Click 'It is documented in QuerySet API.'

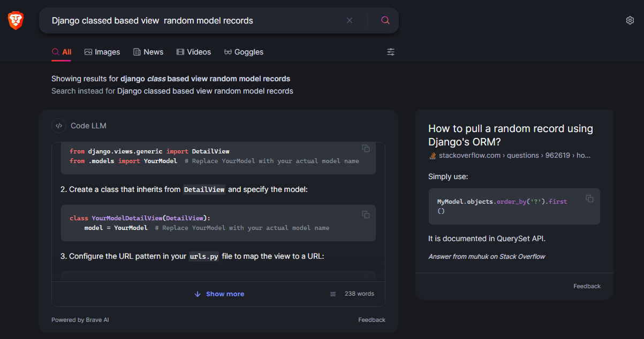click(487, 238)
